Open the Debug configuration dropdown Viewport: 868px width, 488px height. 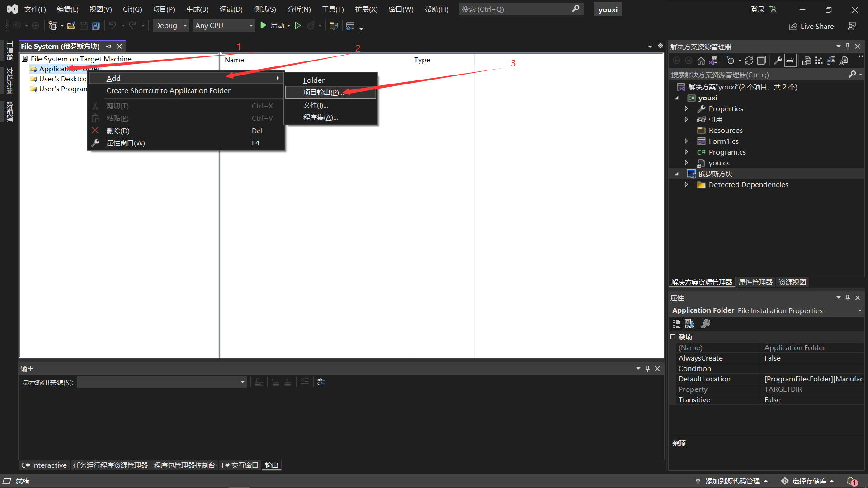coord(171,26)
